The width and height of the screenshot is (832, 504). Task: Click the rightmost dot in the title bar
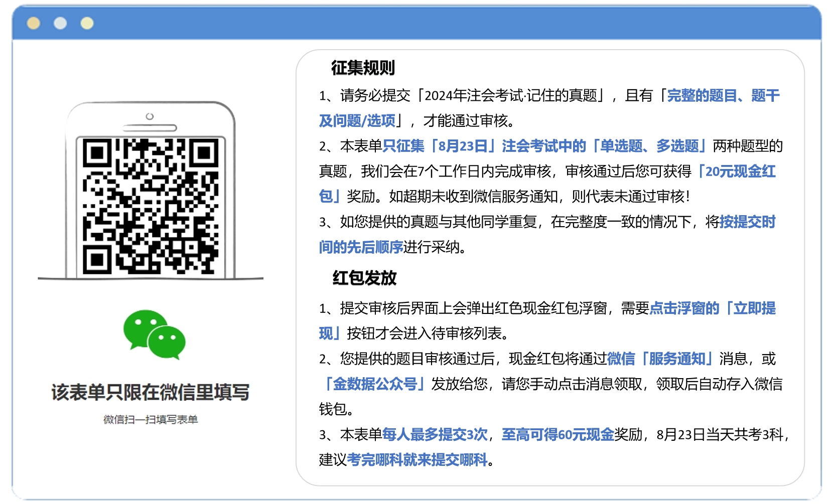click(87, 23)
